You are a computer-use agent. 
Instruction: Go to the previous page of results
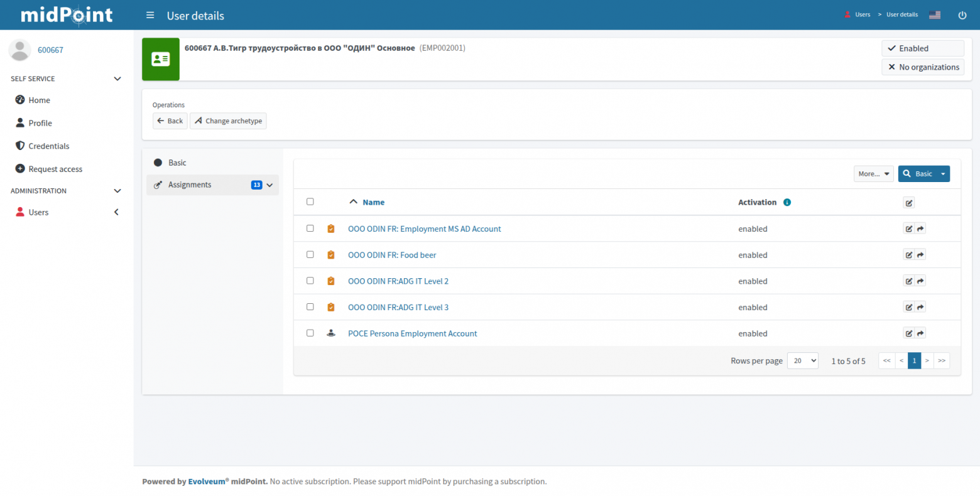pos(901,360)
